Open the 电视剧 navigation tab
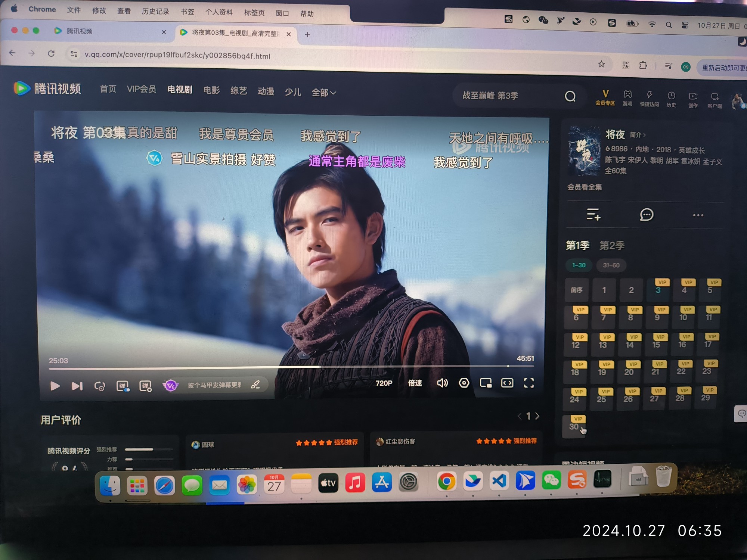This screenshot has height=560, width=747. 180,90
